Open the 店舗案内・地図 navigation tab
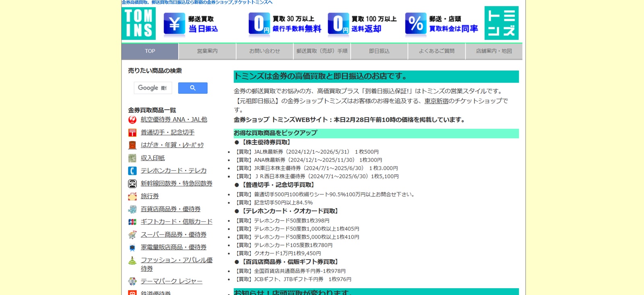Viewport: 644px width, 295px height. pos(494,51)
